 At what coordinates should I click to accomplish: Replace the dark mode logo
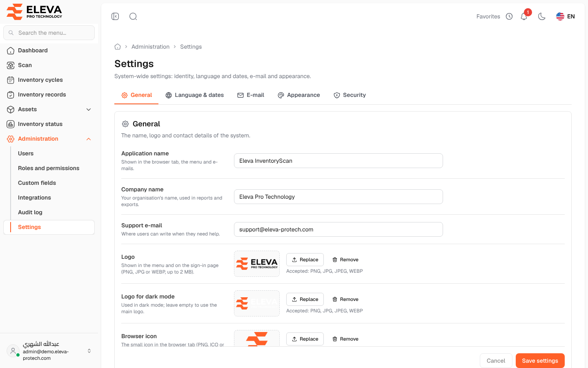(305, 299)
